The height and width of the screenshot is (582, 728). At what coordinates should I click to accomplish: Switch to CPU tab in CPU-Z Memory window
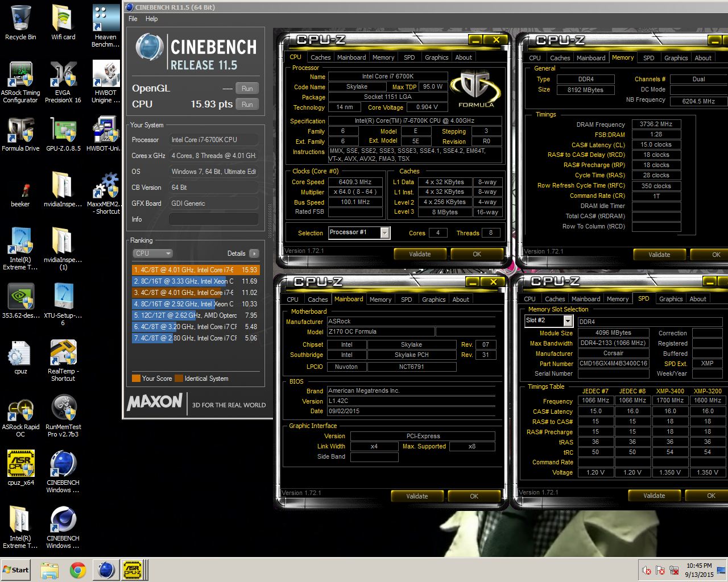pos(535,58)
